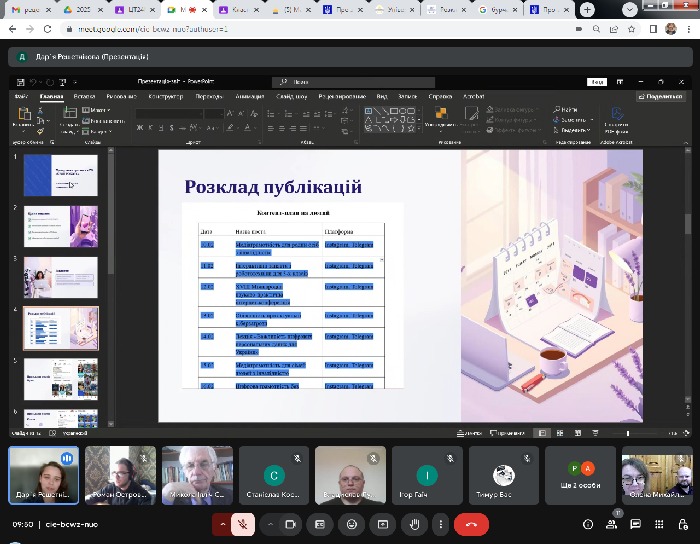Screen dimensions: 700x544
Task: Click the Meet address bar URL
Action: pyautogui.click(x=150, y=29)
